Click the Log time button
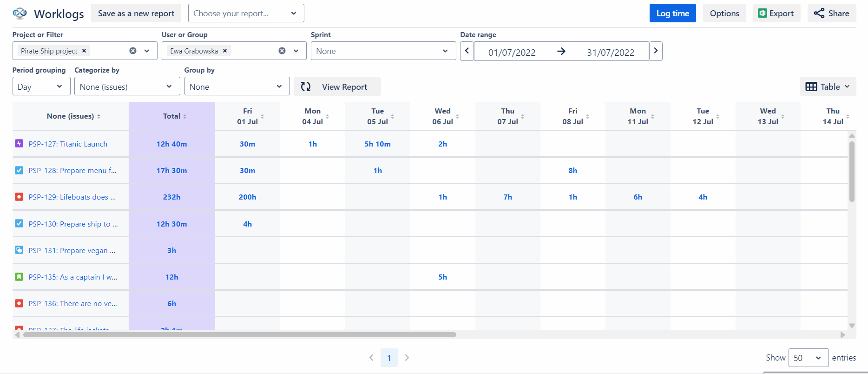The width and height of the screenshot is (868, 374). (672, 13)
